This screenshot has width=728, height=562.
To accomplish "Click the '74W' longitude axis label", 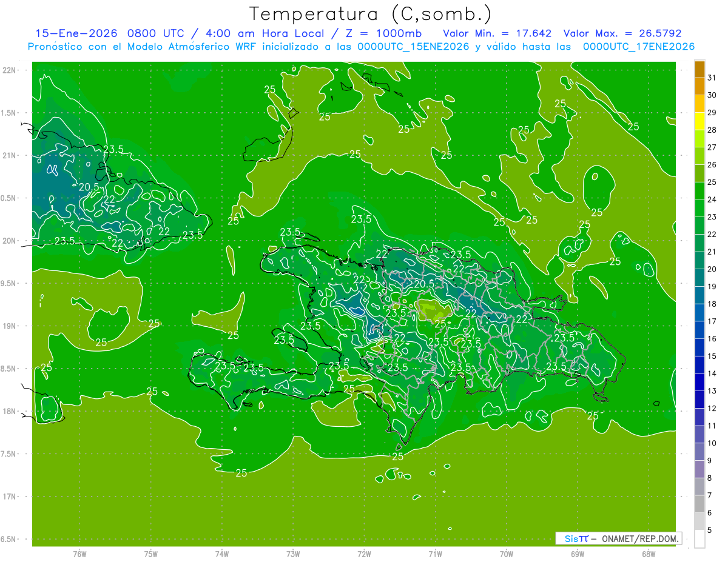I will click(222, 554).
